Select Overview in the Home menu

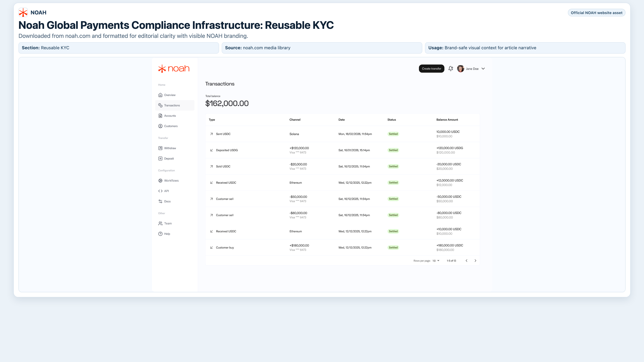tap(170, 95)
